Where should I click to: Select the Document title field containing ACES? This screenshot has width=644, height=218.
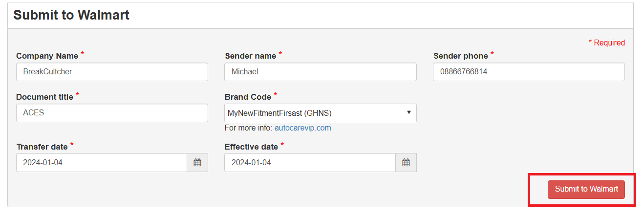pos(112,113)
